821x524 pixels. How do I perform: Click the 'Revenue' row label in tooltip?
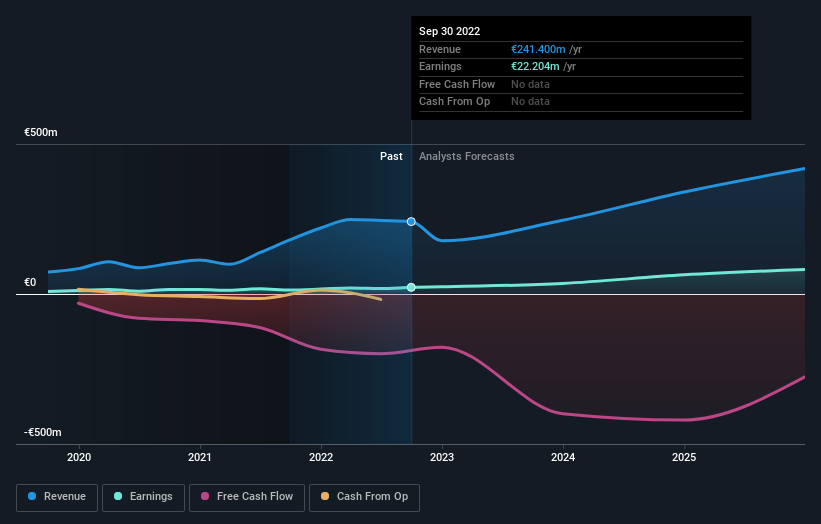pos(440,49)
